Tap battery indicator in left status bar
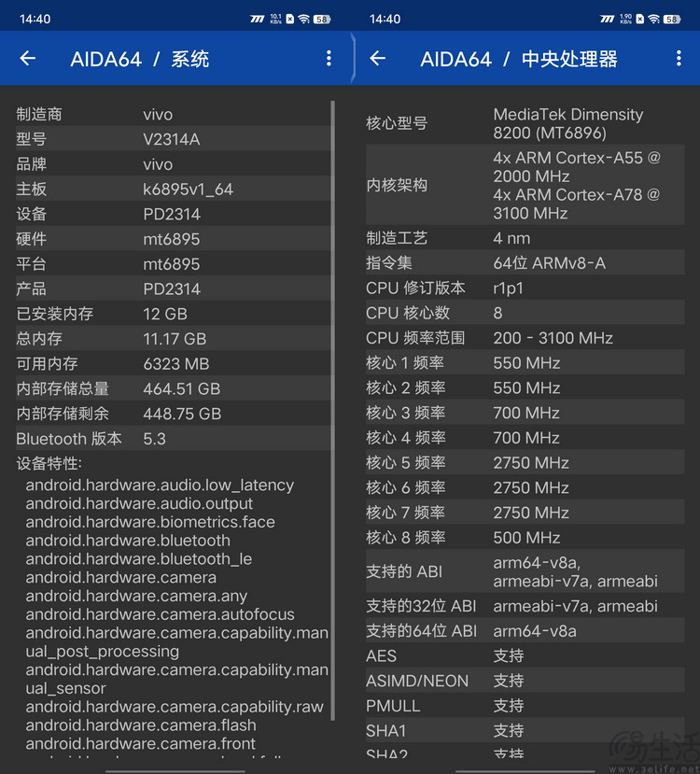Viewport: 700px width, 774px height. (322, 20)
